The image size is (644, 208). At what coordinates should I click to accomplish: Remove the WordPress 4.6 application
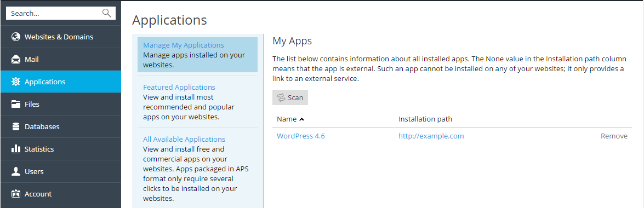tap(614, 136)
